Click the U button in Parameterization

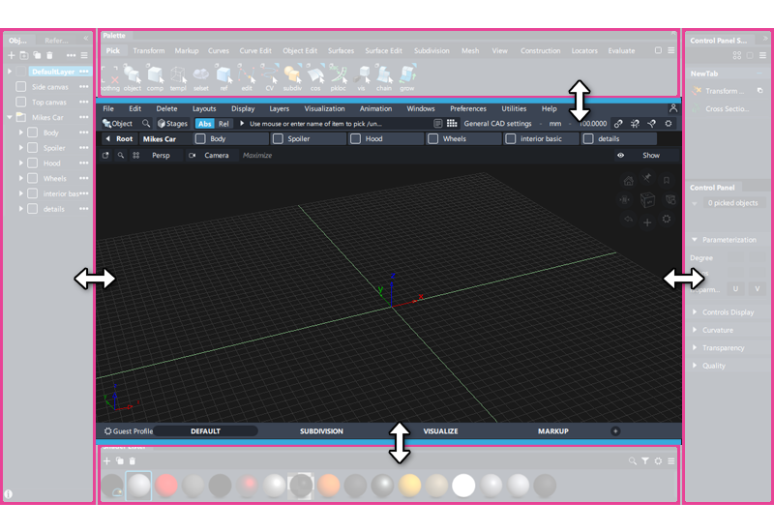(735, 288)
